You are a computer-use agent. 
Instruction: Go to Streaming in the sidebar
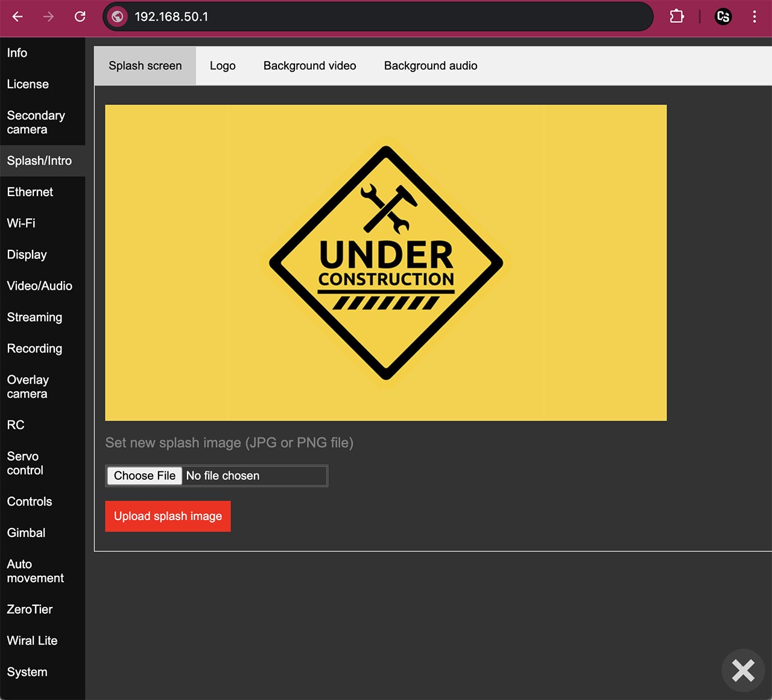click(x=34, y=317)
